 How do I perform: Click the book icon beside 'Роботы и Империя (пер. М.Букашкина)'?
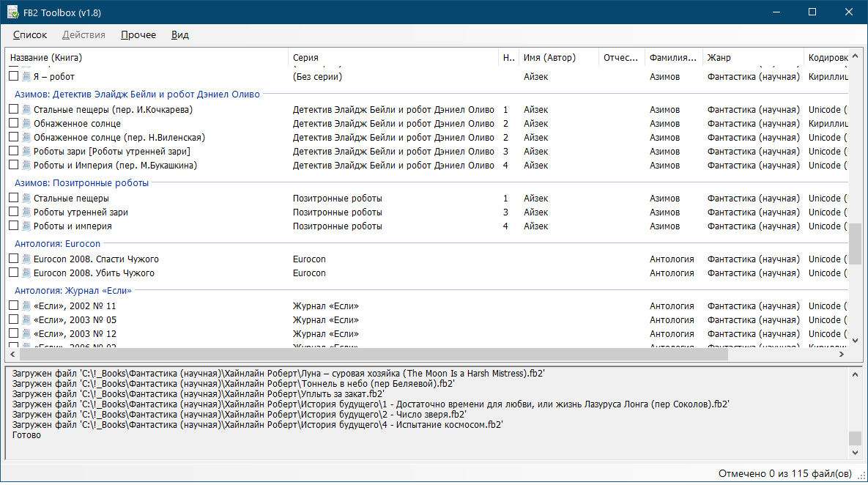coord(26,166)
